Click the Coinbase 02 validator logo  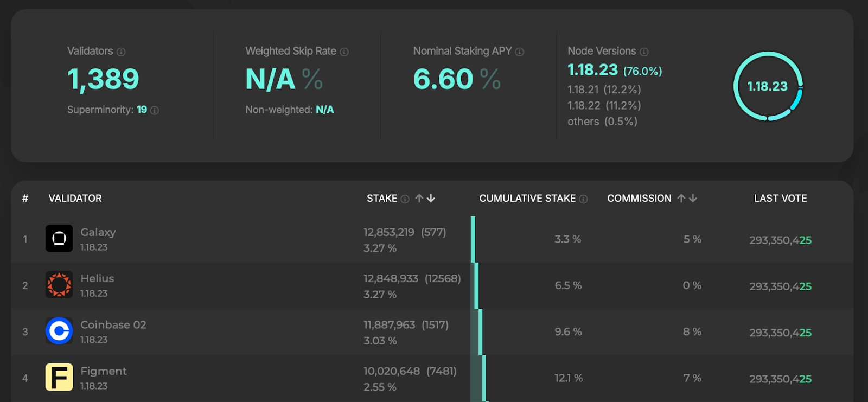pos(59,331)
